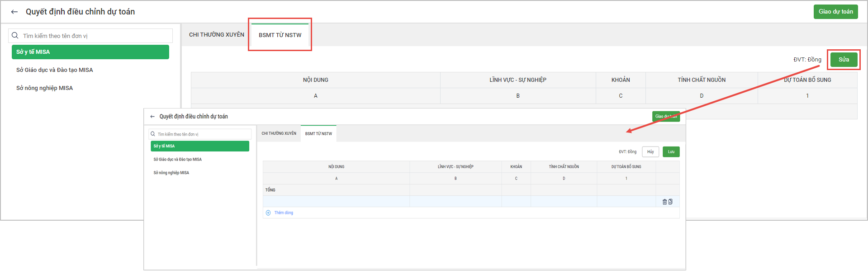868x274 pixels.
Task: Switch to the highlighted BSMT TỪ NSTW tab
Action: coord(280,35)
